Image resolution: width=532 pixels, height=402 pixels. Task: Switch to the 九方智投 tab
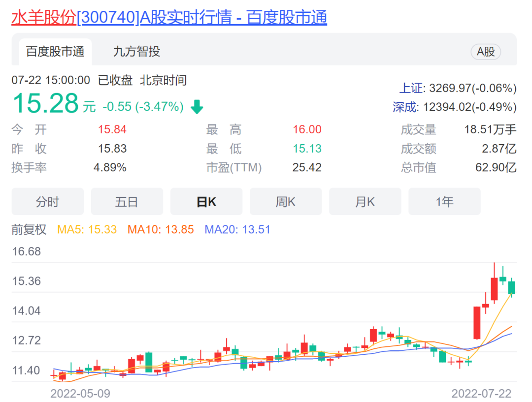coord(136,52)
